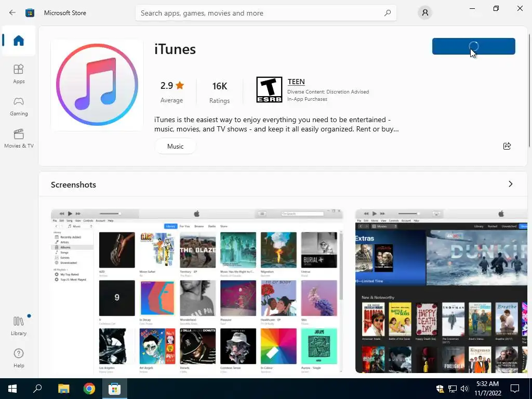
Task: Click the iTunes app title
Action: tap(175, 49)
